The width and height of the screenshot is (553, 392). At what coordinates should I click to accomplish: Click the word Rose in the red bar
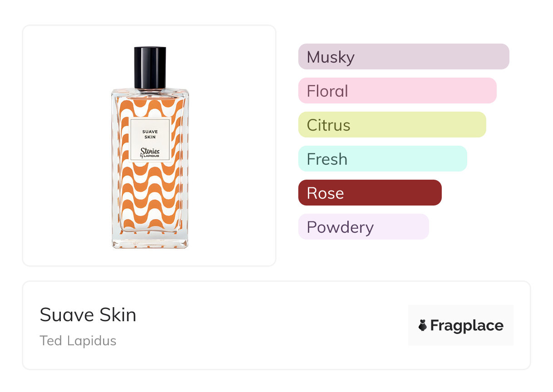[325, 193]
